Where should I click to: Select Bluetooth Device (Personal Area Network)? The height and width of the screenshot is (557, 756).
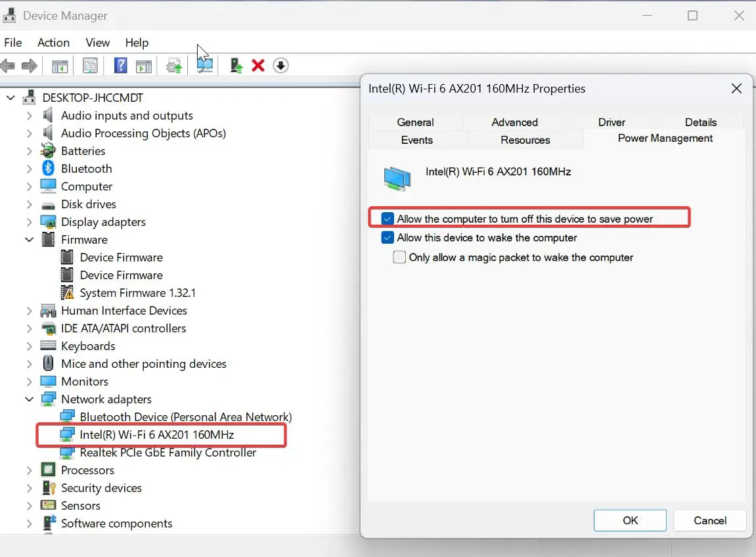186,417
